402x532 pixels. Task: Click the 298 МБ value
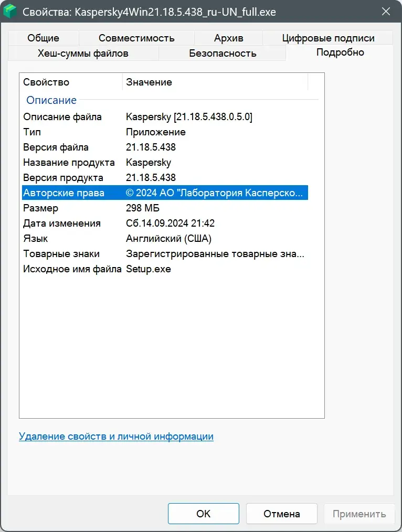pos(142,208)
